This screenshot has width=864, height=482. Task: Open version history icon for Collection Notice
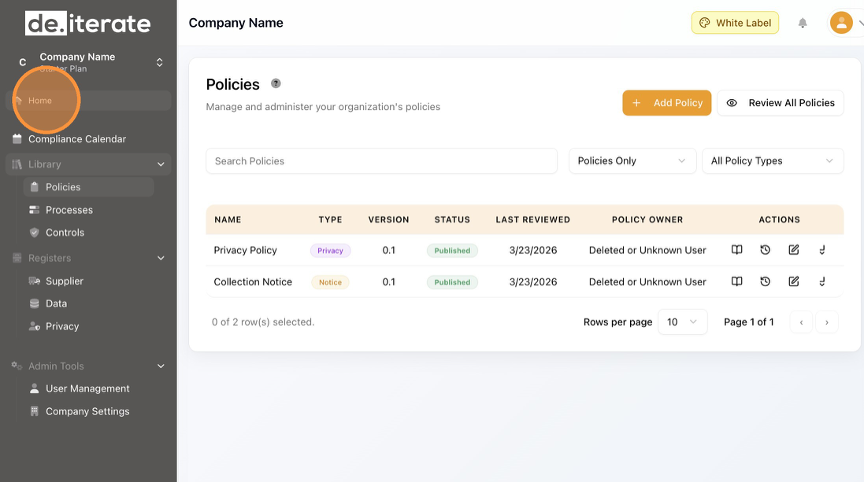coord(765,282)
